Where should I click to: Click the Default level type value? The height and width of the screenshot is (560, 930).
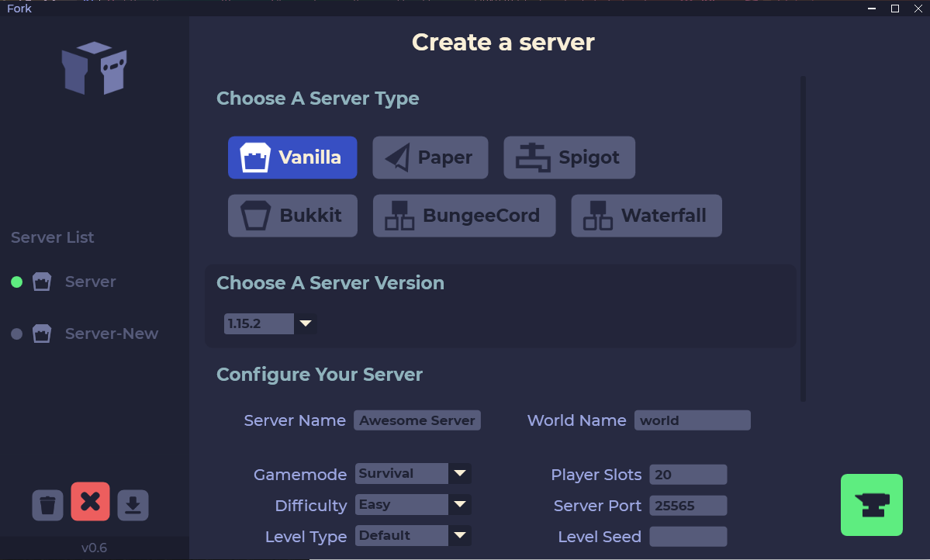pyautogui.click(x=402, y=535)
